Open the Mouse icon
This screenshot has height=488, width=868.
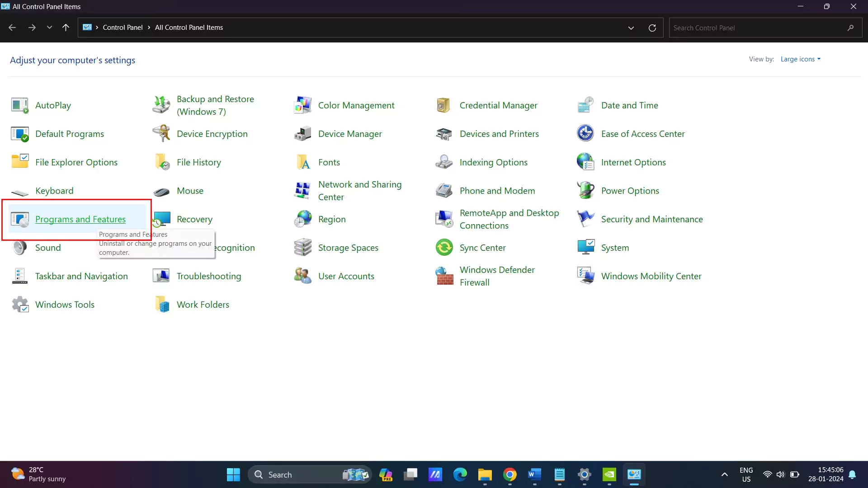(161, 192)
